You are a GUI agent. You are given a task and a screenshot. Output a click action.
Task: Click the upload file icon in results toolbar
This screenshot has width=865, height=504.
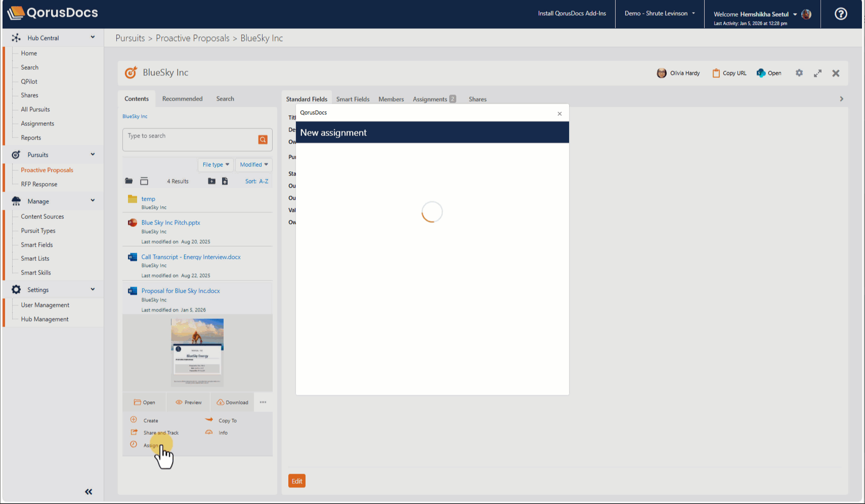coord(225,181)
